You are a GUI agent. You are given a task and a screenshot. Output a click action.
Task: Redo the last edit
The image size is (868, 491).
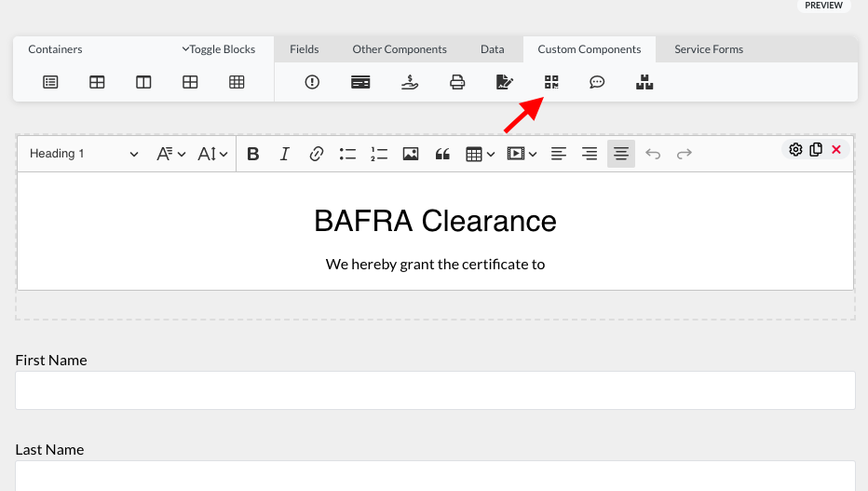685,154
